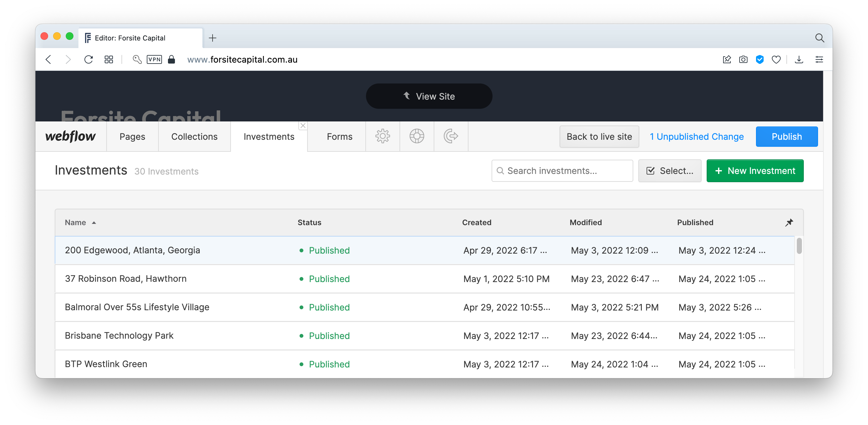Viewport: 868px width, 425px height.
Task: Click the browser tab search magnifier
Action: coord(820,38)
